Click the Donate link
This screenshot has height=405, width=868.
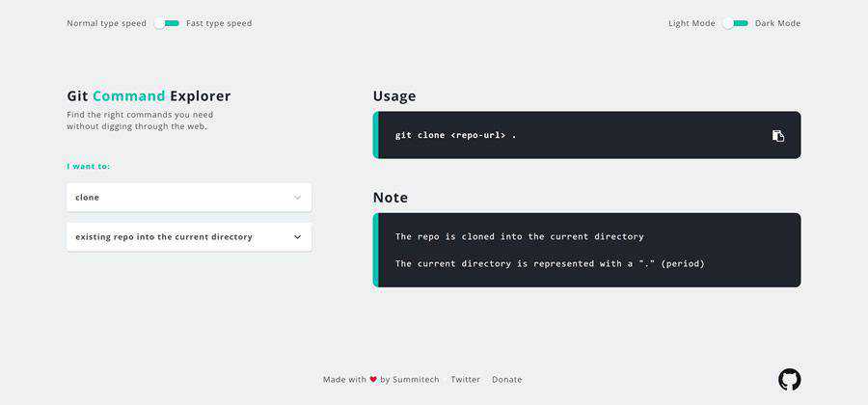506,380
